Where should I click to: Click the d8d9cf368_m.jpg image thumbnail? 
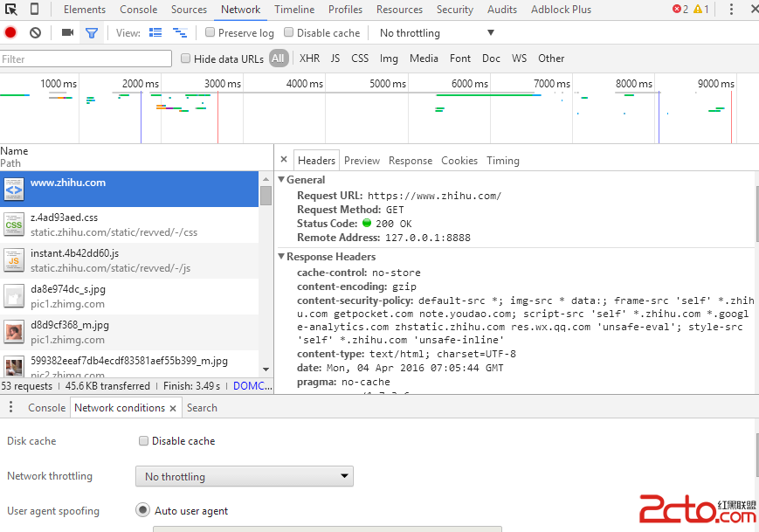pos(14,333)
